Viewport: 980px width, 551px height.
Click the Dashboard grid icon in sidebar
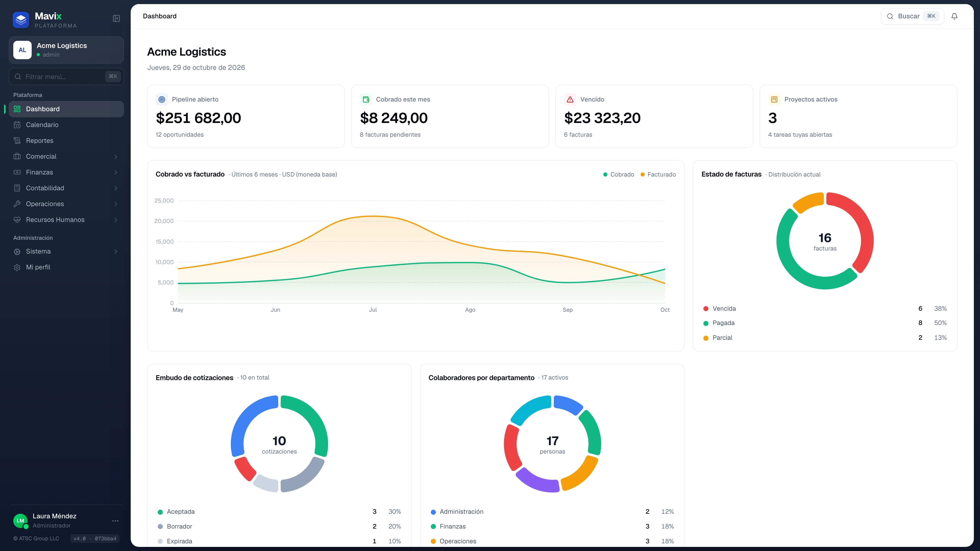[17, 109]
